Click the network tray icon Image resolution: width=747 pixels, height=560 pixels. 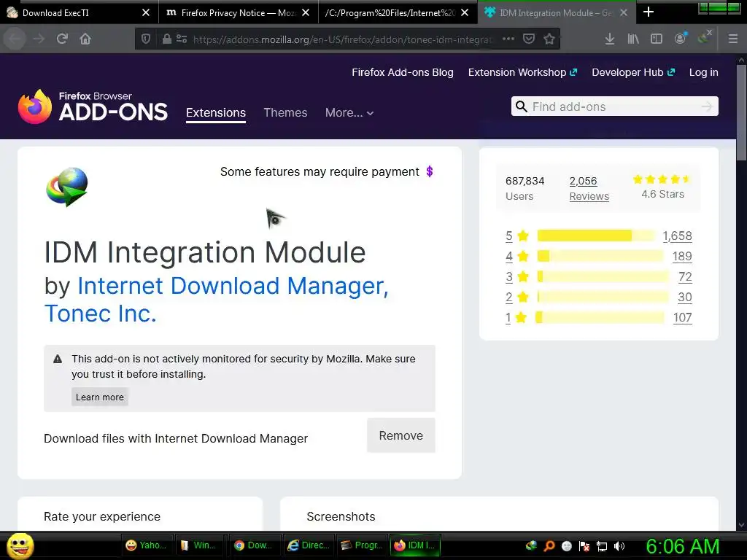coord(602,546)
